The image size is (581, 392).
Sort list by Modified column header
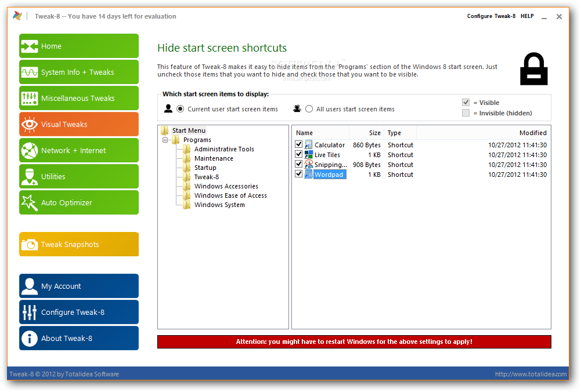[x=483, y=133]
